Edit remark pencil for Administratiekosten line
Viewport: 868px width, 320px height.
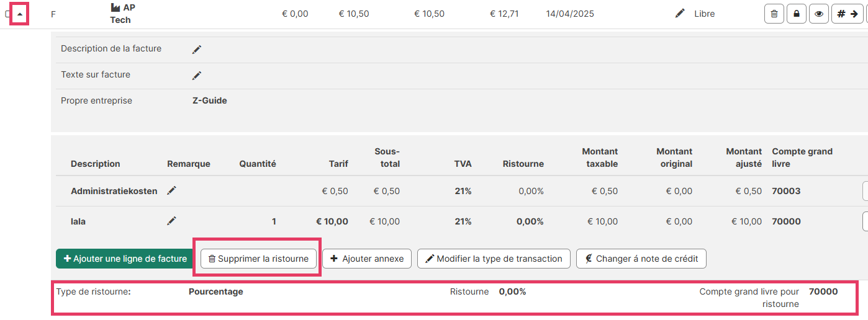[x=172, y=191]
